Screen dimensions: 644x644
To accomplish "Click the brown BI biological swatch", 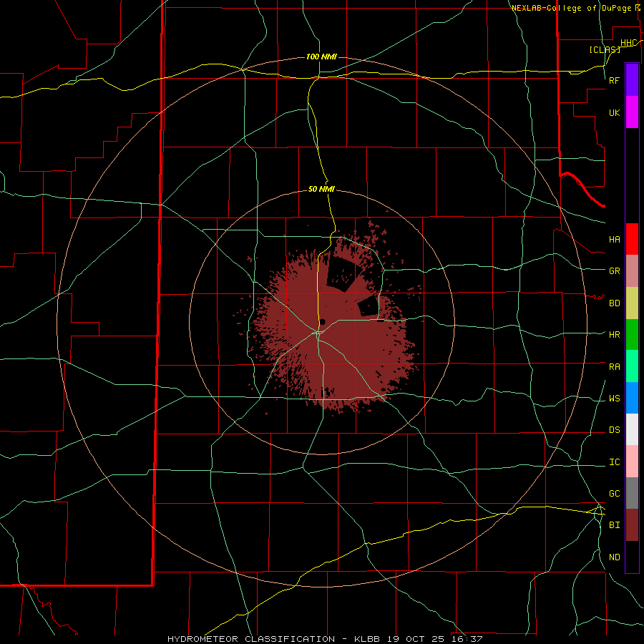I will coord(632,525).
